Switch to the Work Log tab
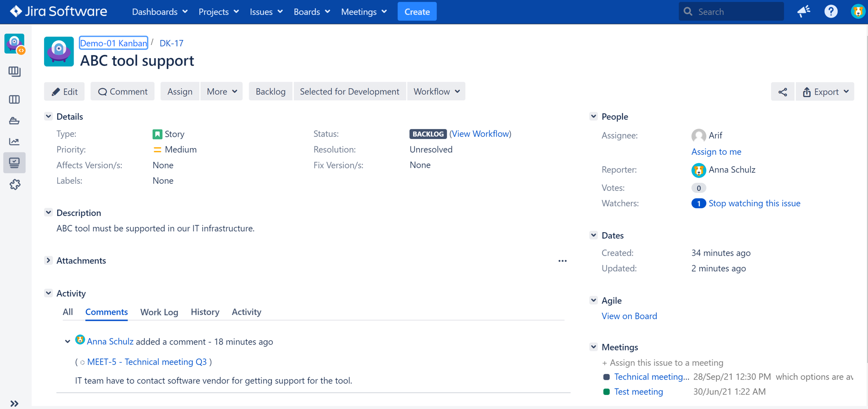This screenshot has height=409, width=868. [x=159, y=312]
